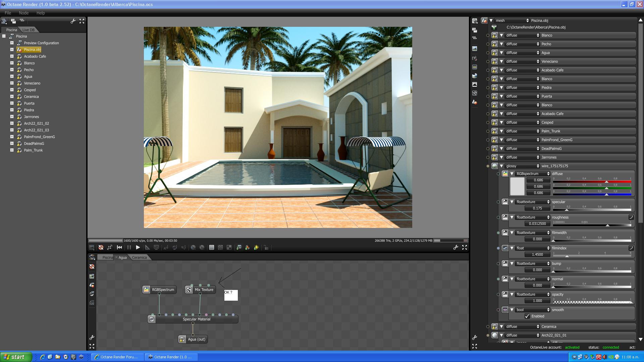The height and width of the screenshot is (362, 644).
Task: Click the restart render rewind button
Action: (119, 247)
